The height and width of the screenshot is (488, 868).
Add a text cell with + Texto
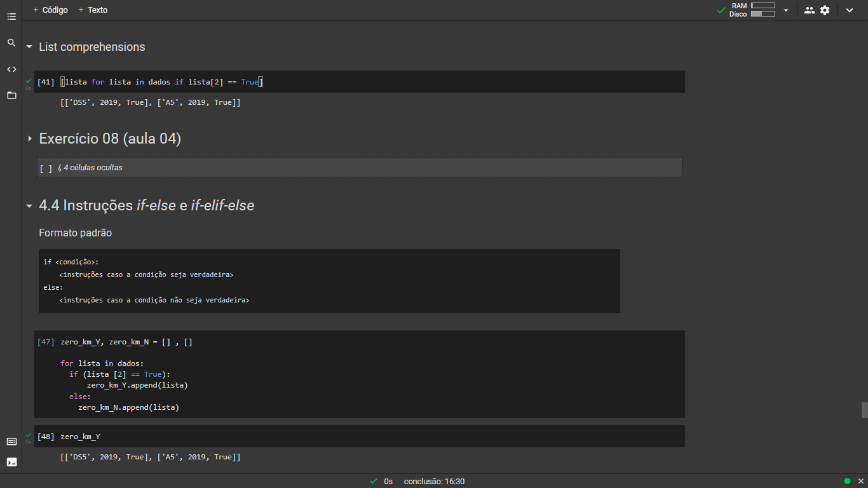(x=93, y=10)
